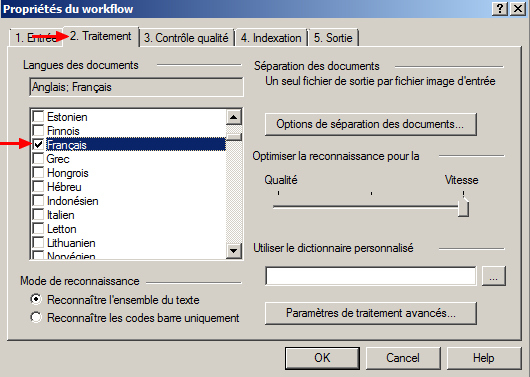Screen dimensions: 530x377
Task: Tick the Grec language checkbox
Action: 38,159
